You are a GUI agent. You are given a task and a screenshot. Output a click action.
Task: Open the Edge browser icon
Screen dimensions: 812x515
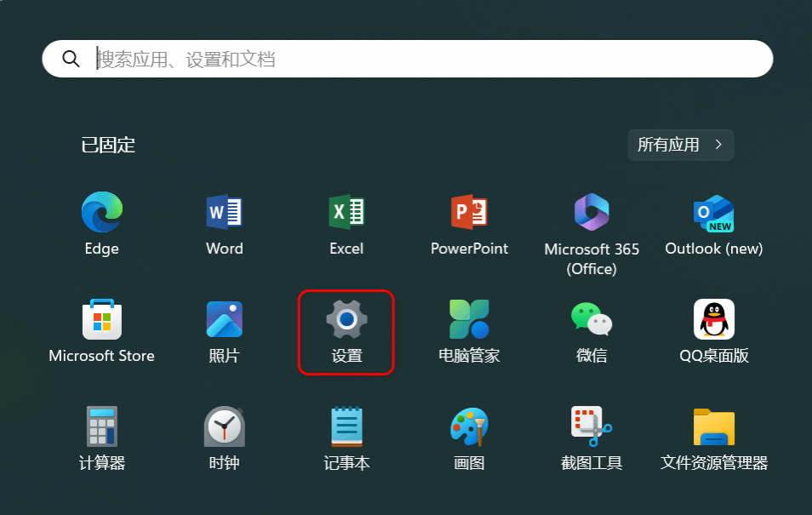102,212
